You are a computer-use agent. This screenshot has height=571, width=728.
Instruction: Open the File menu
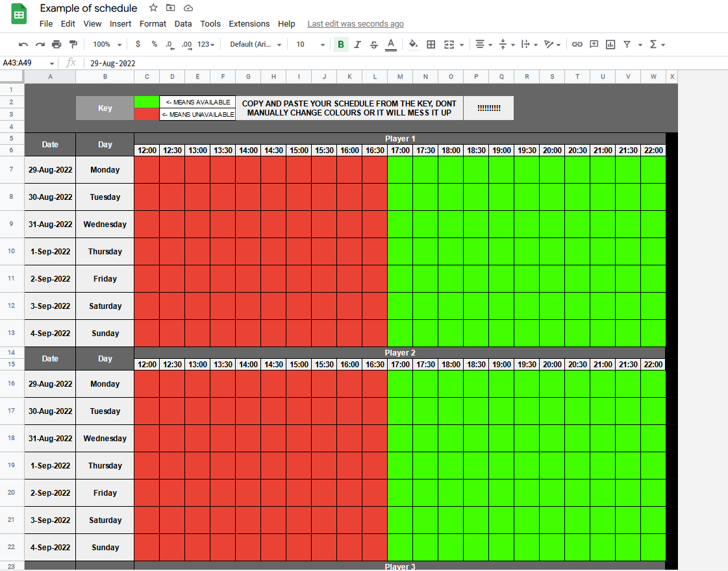46,23
